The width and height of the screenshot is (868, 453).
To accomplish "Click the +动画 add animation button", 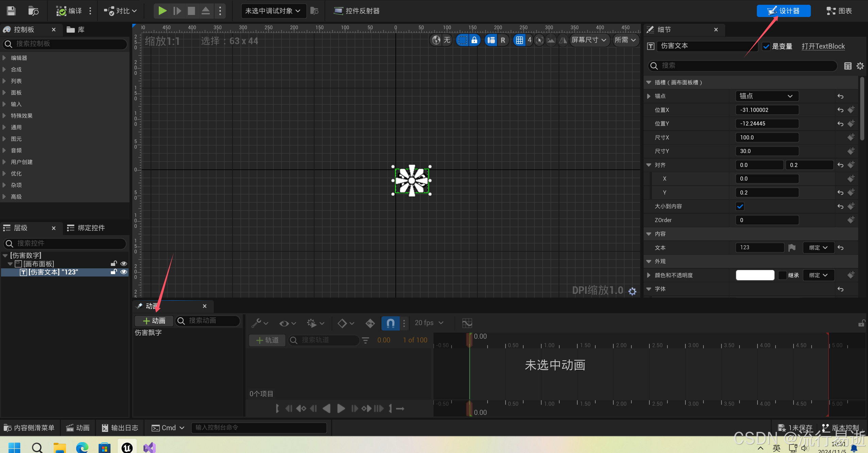I will [x=154, y=321].
